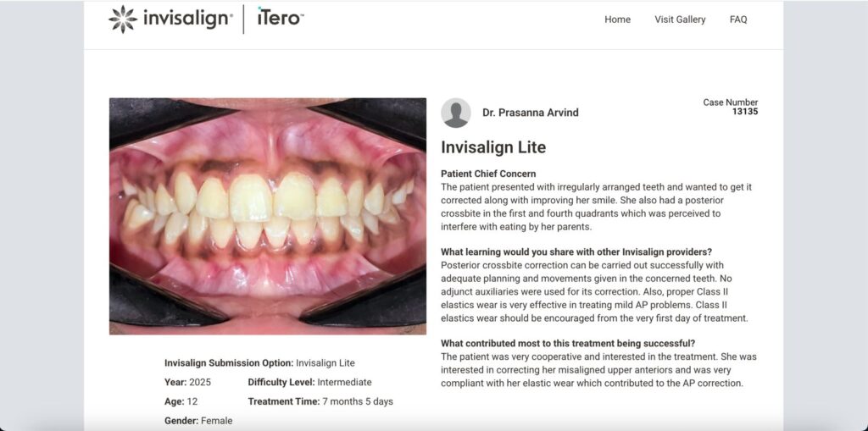Click the patient teeth photo

coord(268,216)
